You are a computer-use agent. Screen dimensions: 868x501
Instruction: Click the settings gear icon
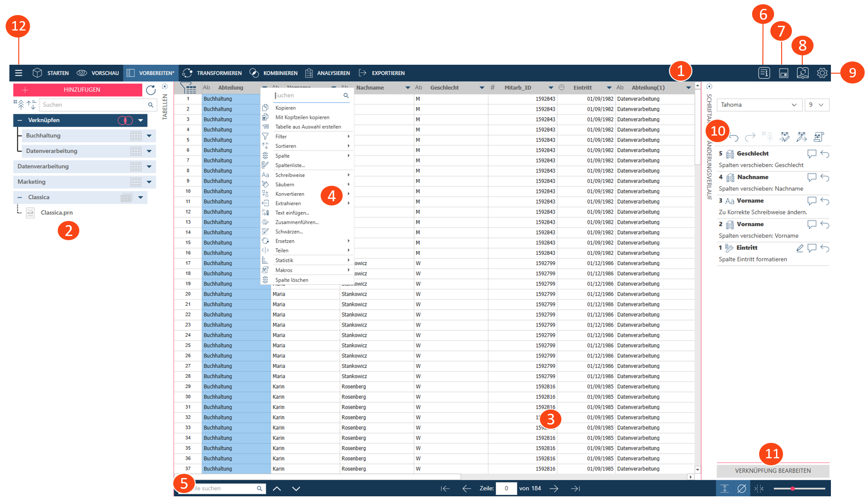[822, 73]
